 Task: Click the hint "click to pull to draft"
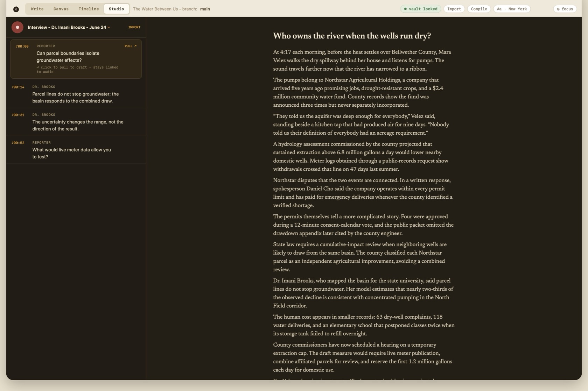(x=77, y=70)
